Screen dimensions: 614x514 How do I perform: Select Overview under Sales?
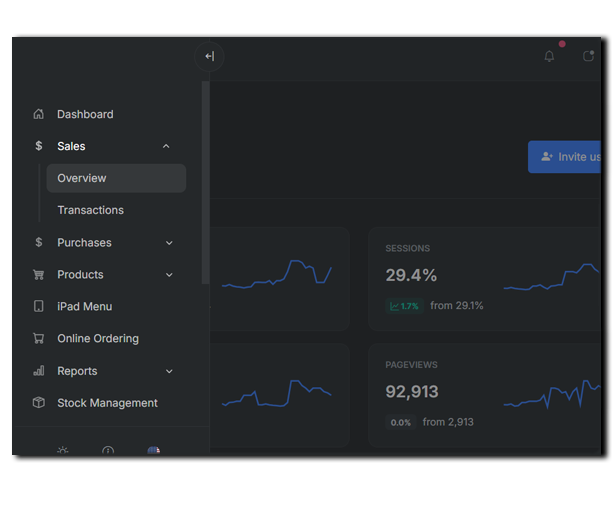coord(116,178)
